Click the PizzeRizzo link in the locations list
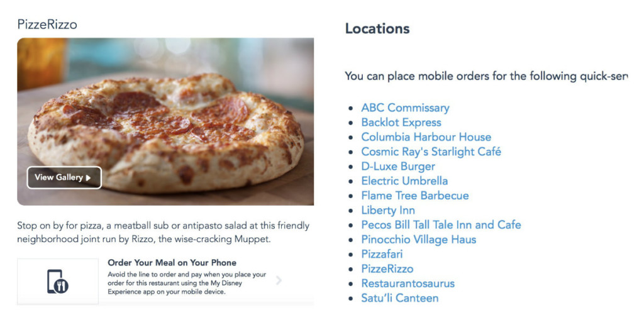Screen dimensions: 644x322 pos(387,269)
